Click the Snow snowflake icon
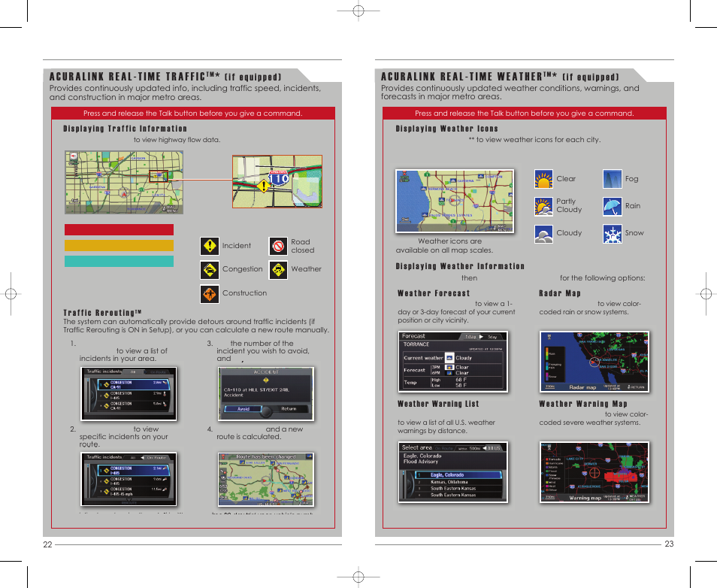The image size is (717, 588). point(612,234)
